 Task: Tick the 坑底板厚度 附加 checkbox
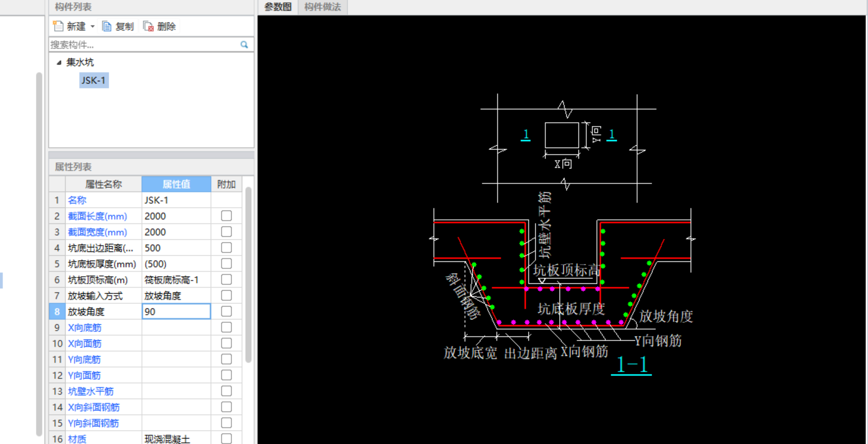[x=226, y=263]
